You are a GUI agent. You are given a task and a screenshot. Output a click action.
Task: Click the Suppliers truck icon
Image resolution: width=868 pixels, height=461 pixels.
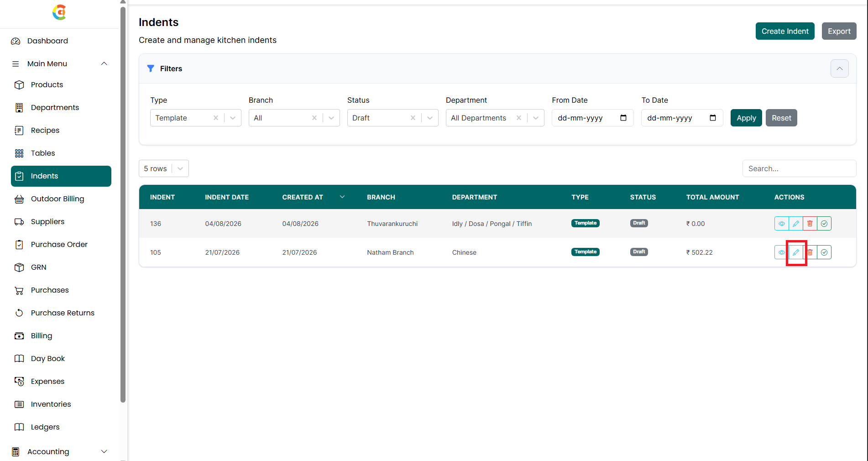tap(19, 222)
